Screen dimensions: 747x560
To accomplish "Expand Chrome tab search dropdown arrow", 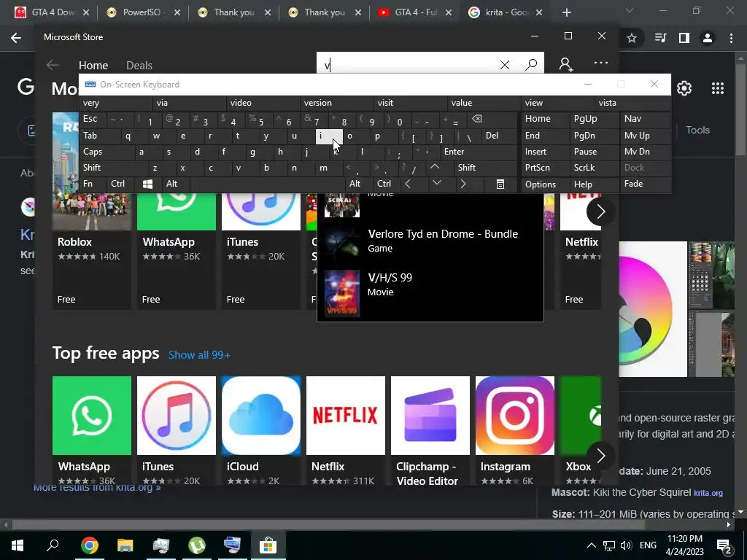I will pyautogui.click(x=630, y=10).
